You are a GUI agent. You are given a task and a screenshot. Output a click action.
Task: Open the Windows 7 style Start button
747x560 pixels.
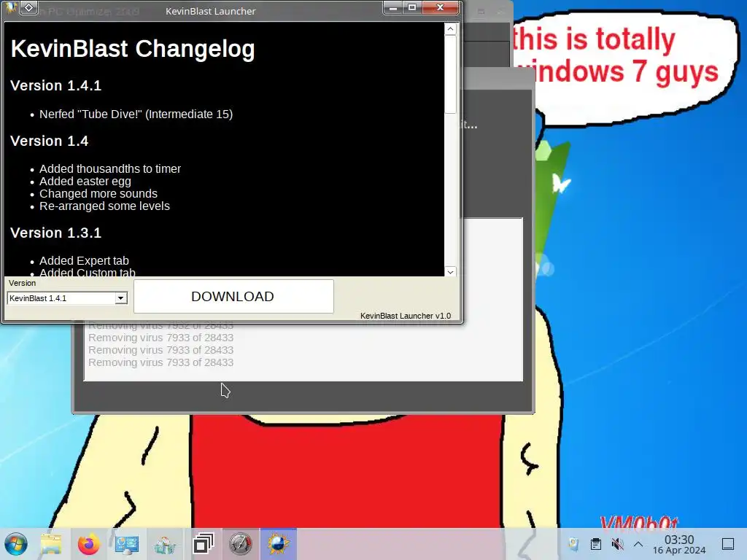16,544
